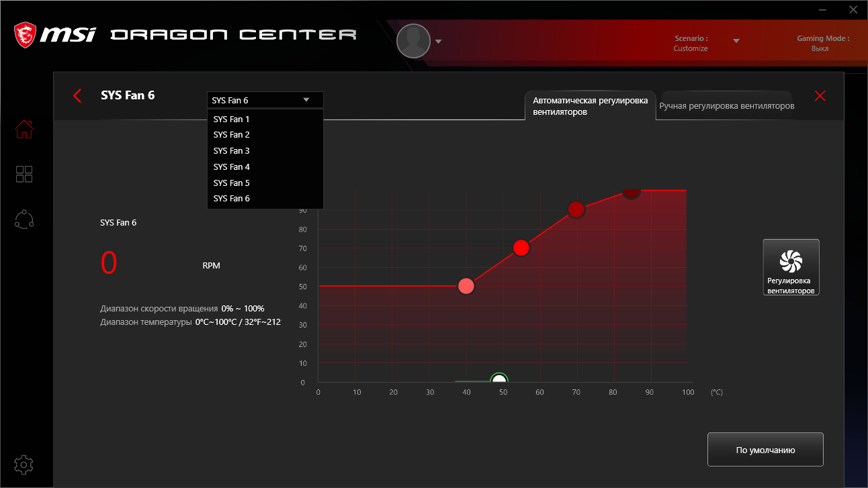Select SYS Fan 5 from the list
868x488 pixels.
pos(265,183)
